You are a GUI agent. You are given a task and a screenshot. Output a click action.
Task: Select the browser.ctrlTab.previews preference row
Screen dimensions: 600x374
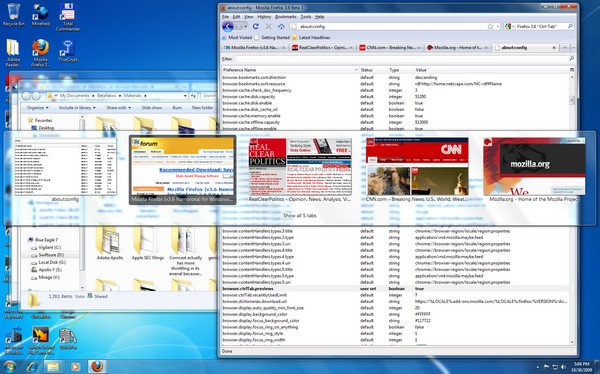(395, 289)
